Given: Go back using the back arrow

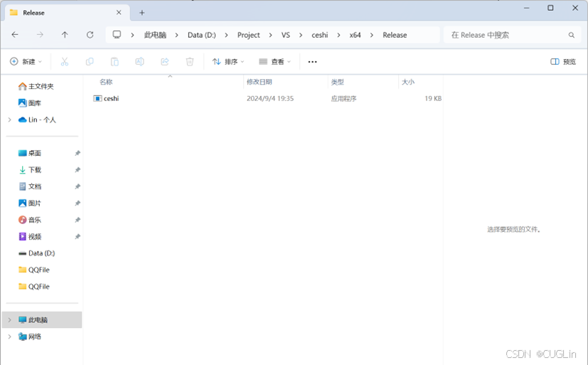Looking at the screenshot, I should point(15,35).
